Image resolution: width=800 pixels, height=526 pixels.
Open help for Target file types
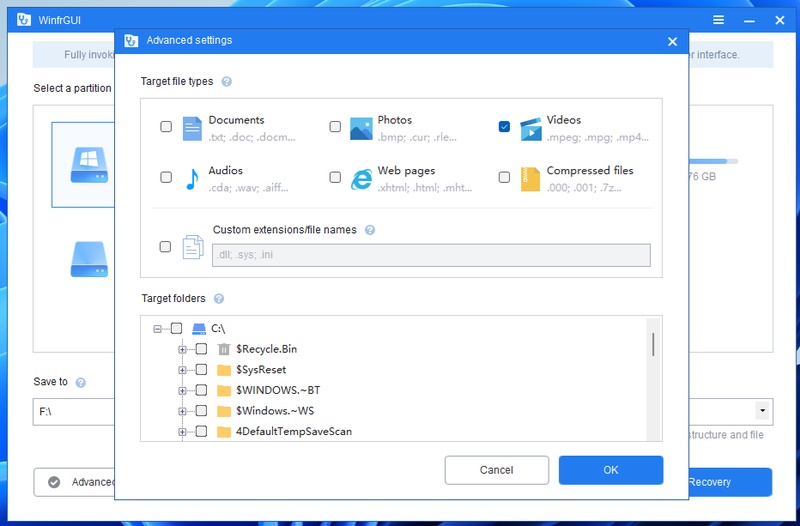pyautogui.click(x=227, y=82)
